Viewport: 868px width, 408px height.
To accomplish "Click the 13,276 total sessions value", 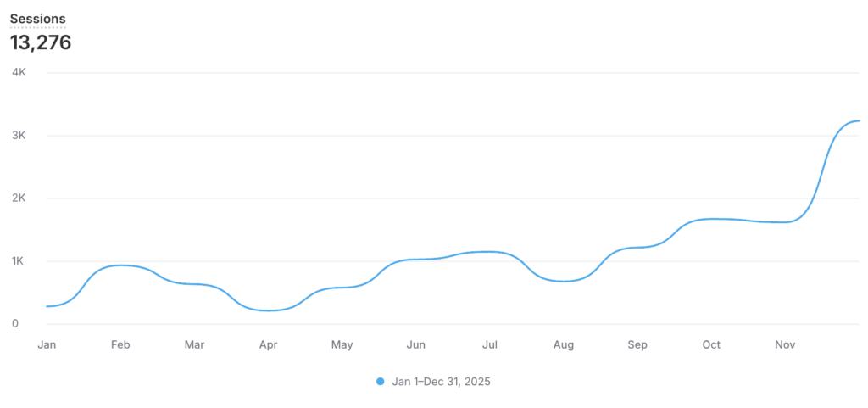I will point(41,42).
